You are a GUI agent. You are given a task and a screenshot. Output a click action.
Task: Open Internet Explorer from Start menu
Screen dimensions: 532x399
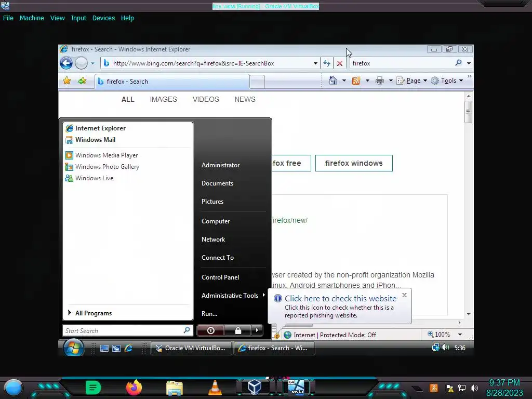point(128,128)
